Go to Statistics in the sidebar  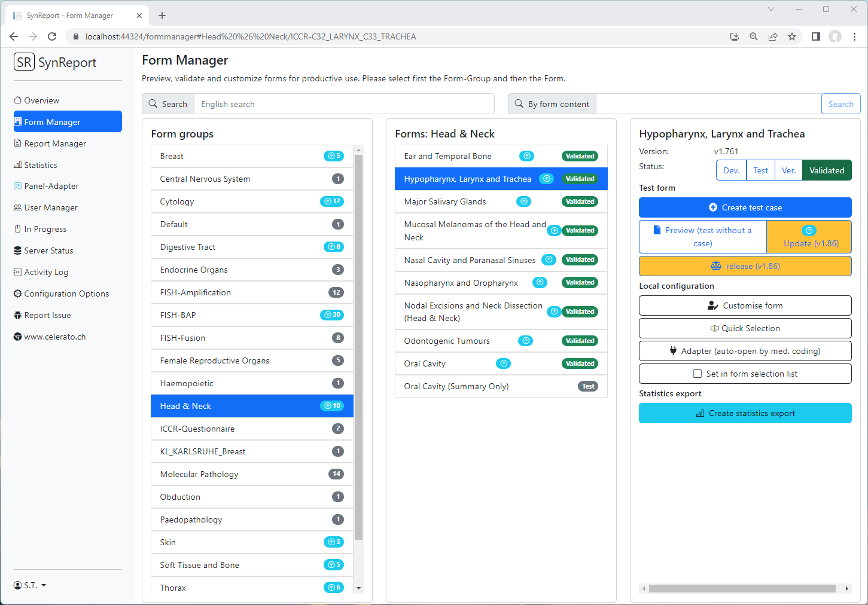tap(41, 165)
